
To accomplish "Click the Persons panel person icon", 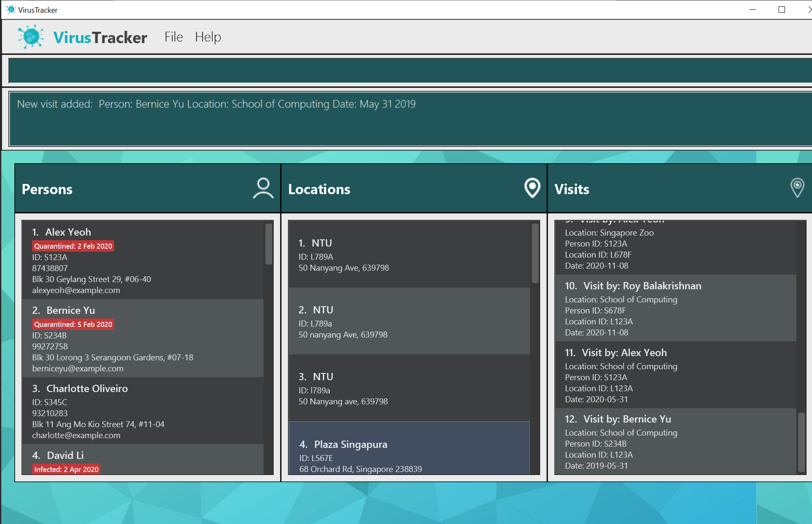I will click(x=263, y=188).
